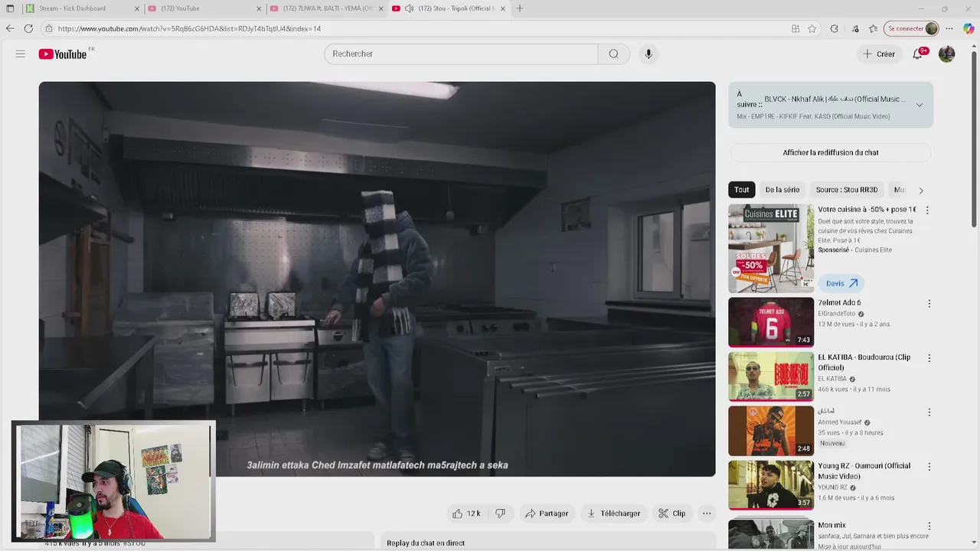Click the Télécharger button
980x551 pixels.
(x=614, y=514)
